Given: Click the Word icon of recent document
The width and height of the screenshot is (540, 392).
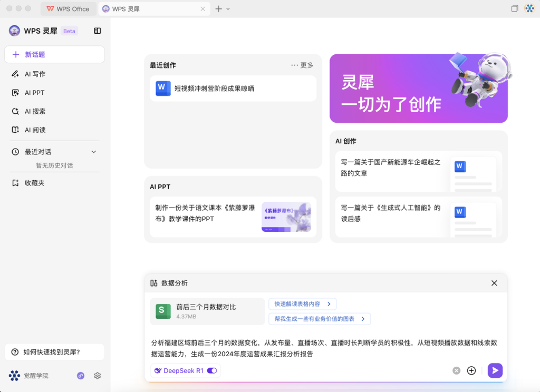Looking at the screenshot, I should tap(163, 89).
